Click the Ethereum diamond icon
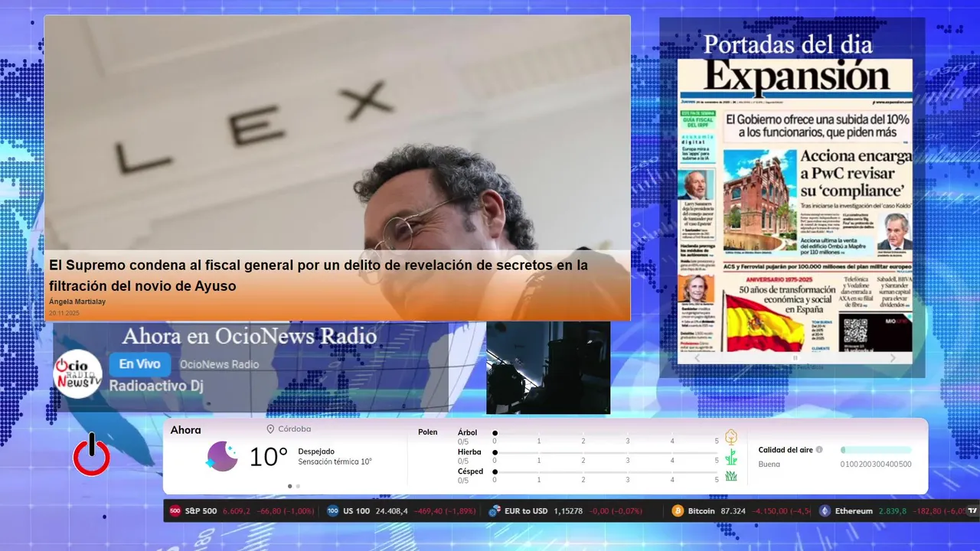The width and height of the screenshot is (980, 551). coord(825,510)
